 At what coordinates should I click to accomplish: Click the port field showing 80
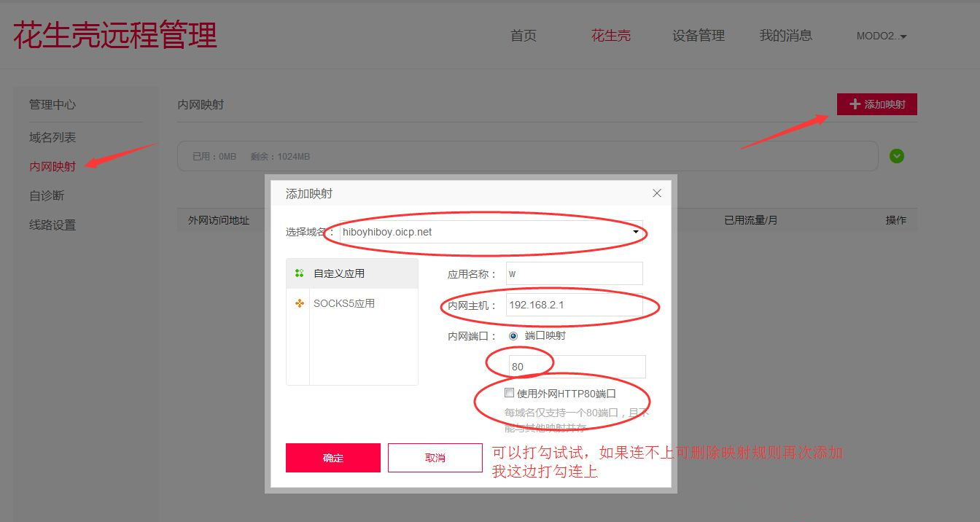[577, 367]
